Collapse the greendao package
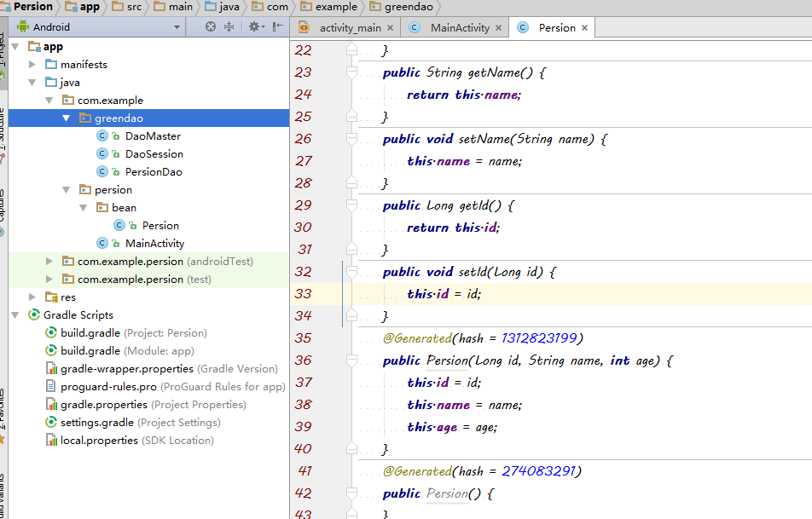 pyautogui.click(x=67, y=118)
